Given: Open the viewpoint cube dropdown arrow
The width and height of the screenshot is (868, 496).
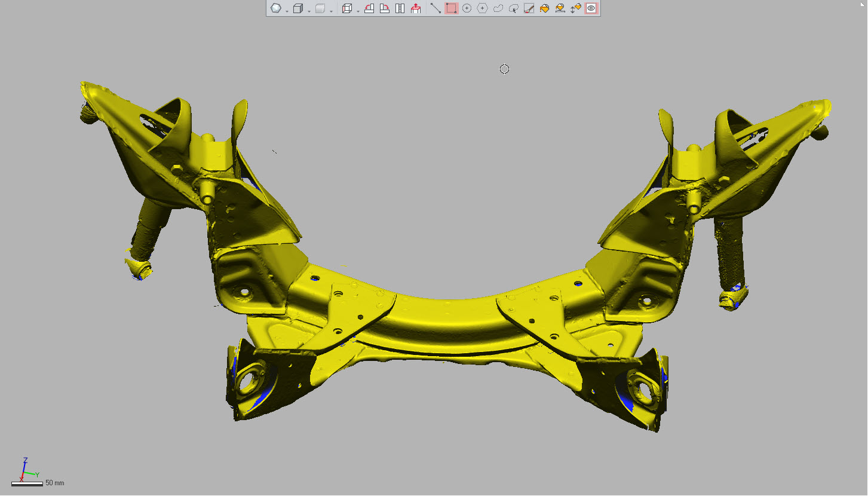Looking at the screenshot, I should (x=358, y=11).
